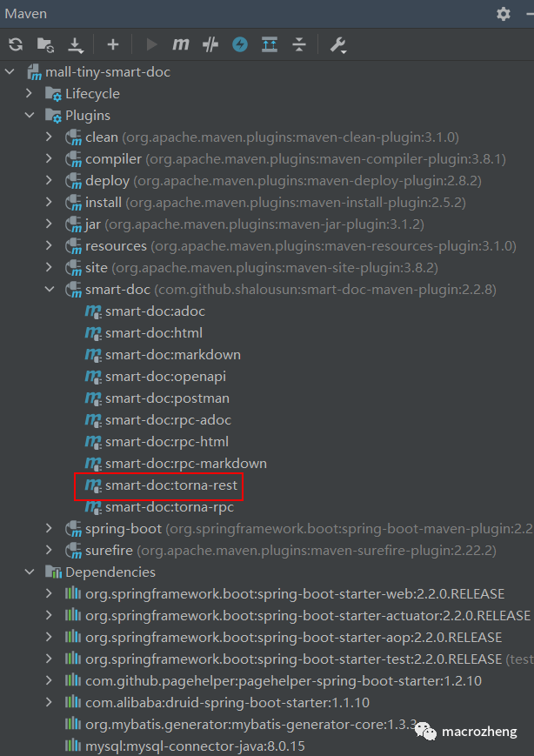Expand the Lifecycle tree node
This screenshot has width=534, height=756.
click(29, 93)
